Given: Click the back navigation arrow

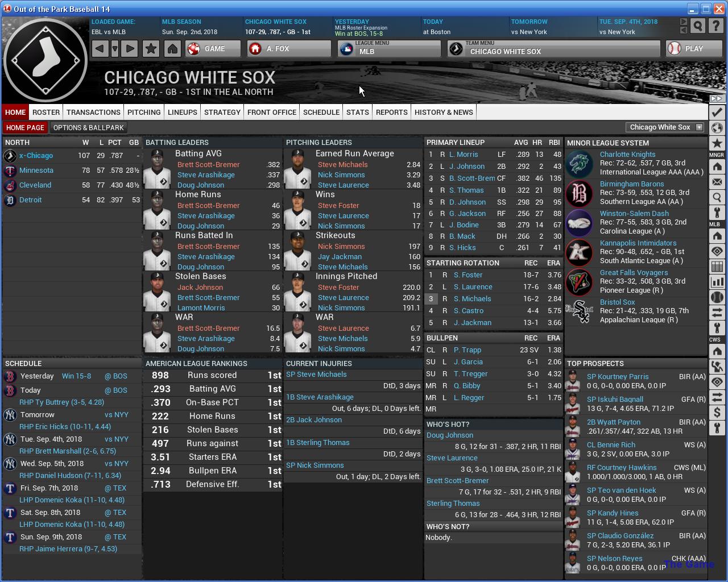Looking at the screenshot, I should click(x=100, y=49).
